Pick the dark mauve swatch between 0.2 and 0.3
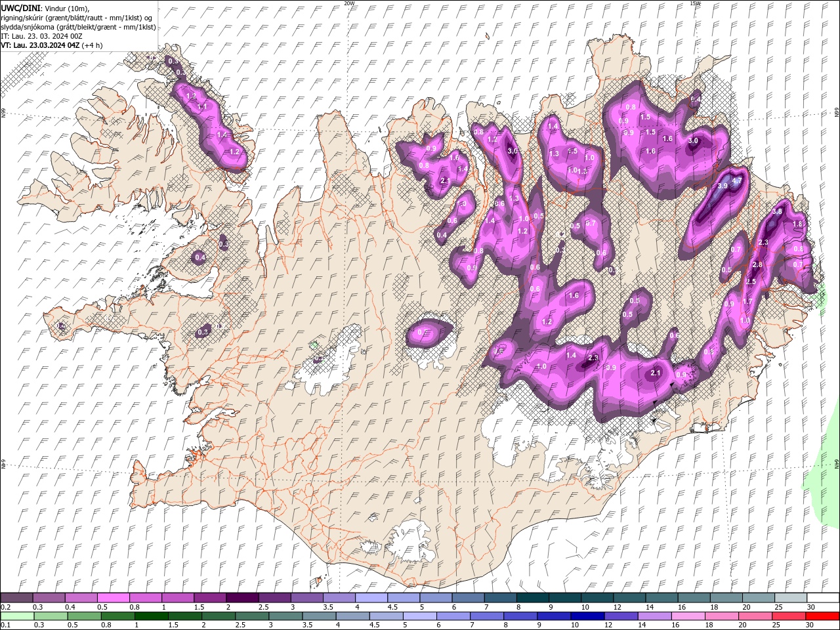This screenshot has width=840, height=630. tap(16, 598)
